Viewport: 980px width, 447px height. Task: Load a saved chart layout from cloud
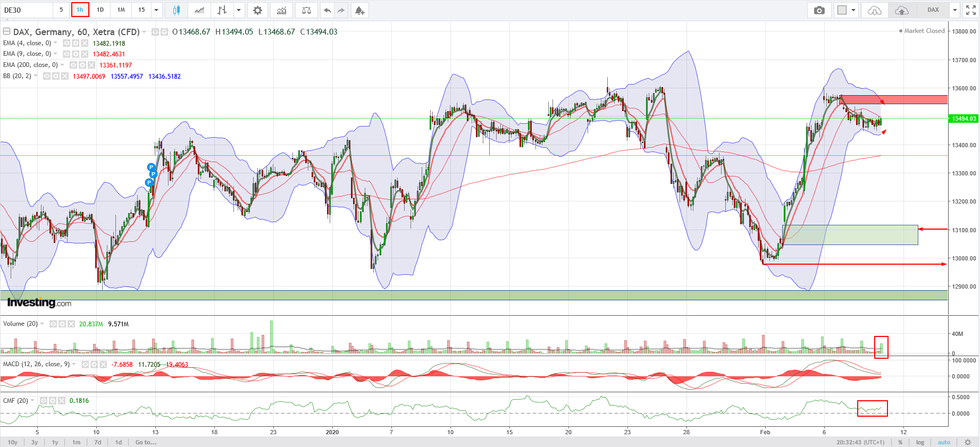pyautogui.click(x=875, y=10)
